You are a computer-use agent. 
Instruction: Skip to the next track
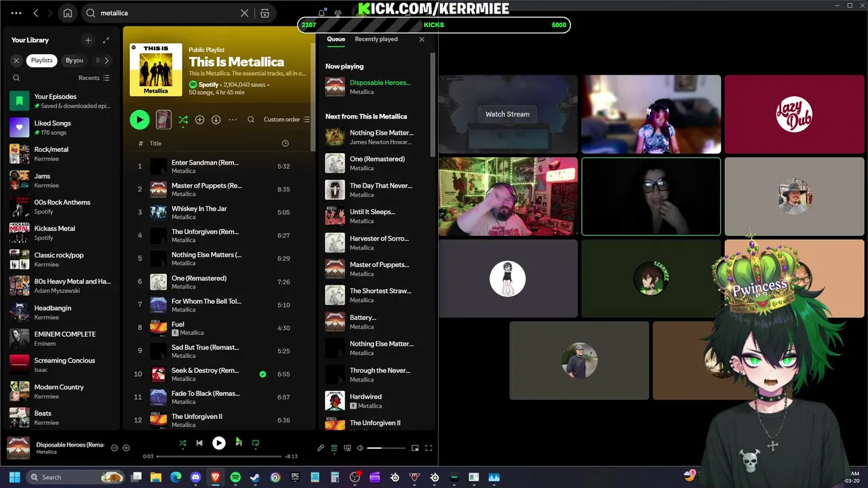click(x=239, y=443)
